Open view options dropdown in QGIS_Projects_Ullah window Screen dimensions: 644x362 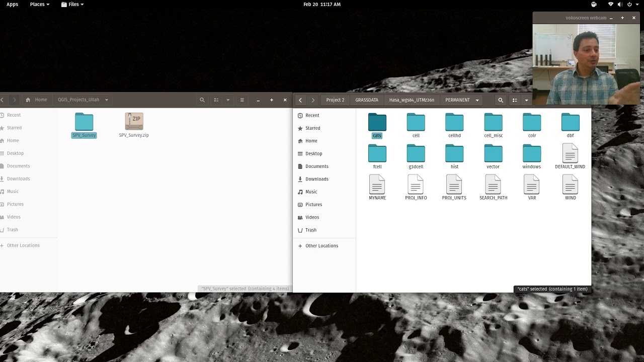tap(228, 100)
